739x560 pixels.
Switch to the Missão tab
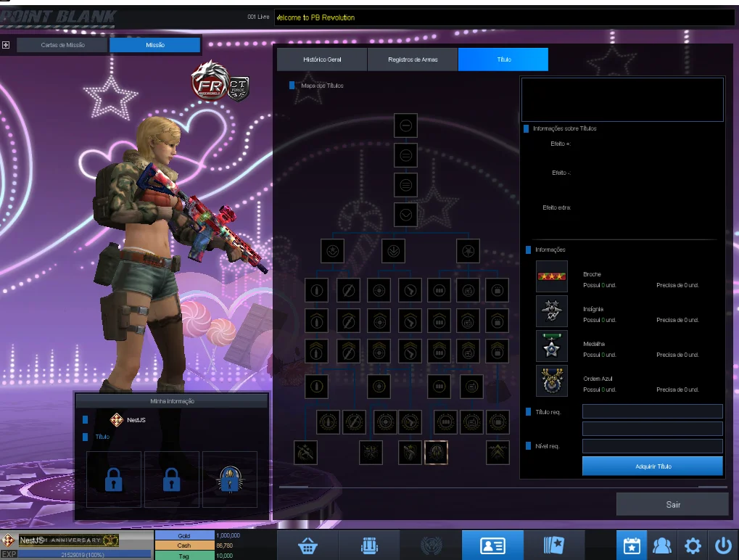coord(155,45)
